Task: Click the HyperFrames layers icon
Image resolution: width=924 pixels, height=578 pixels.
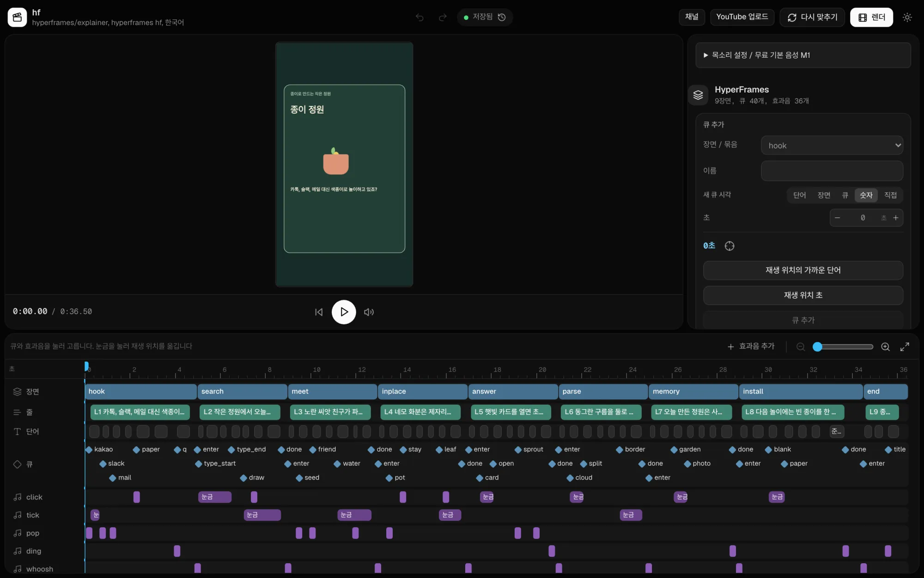Action: coord(698,95)
